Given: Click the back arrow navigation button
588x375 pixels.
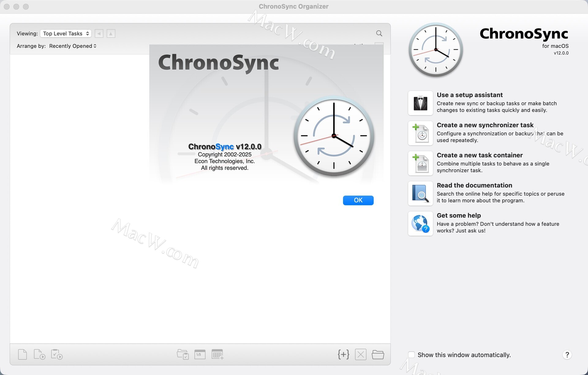Looking at the screenshot, I should tap(99, 33).
